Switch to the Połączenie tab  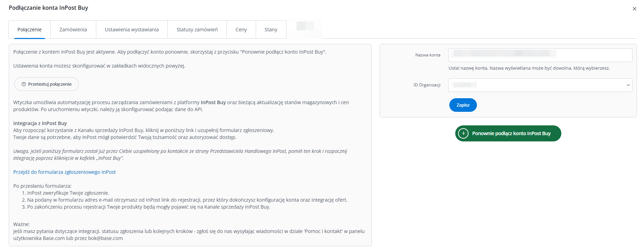click(30, 30)
